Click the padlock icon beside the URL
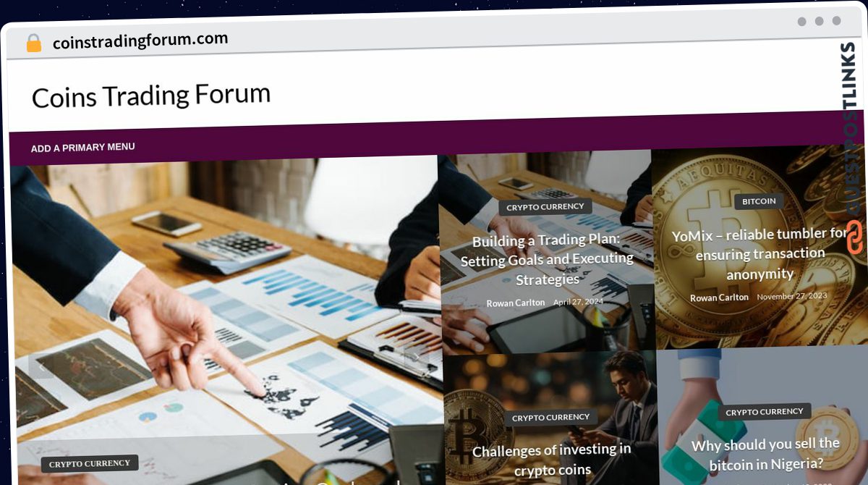The image size is (868, 485). 33,43
